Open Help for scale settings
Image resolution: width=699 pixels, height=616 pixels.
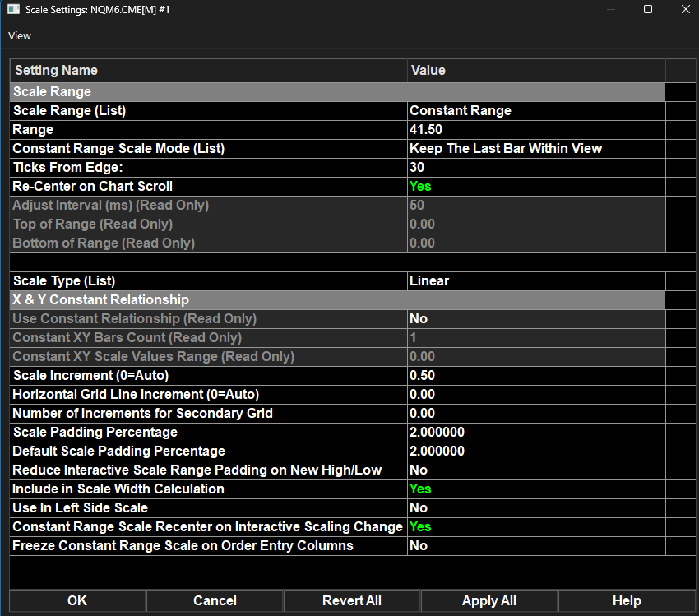point(627,600)
